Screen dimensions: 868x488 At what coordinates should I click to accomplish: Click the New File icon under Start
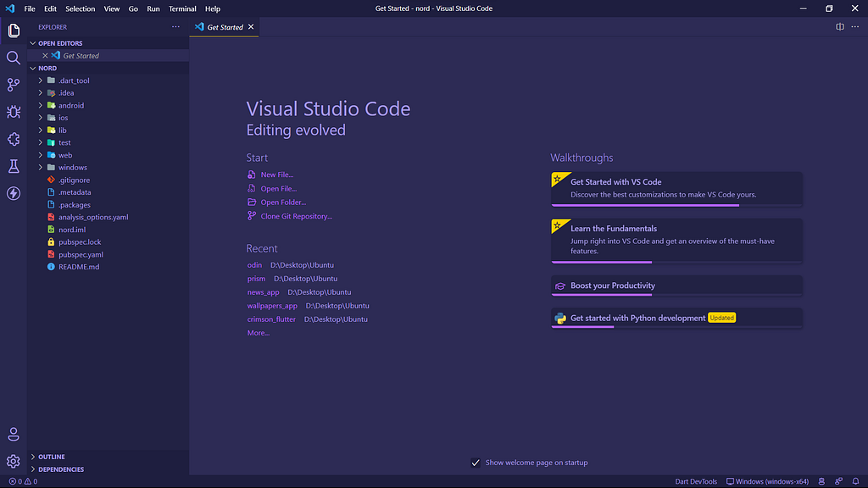[251, 175]
